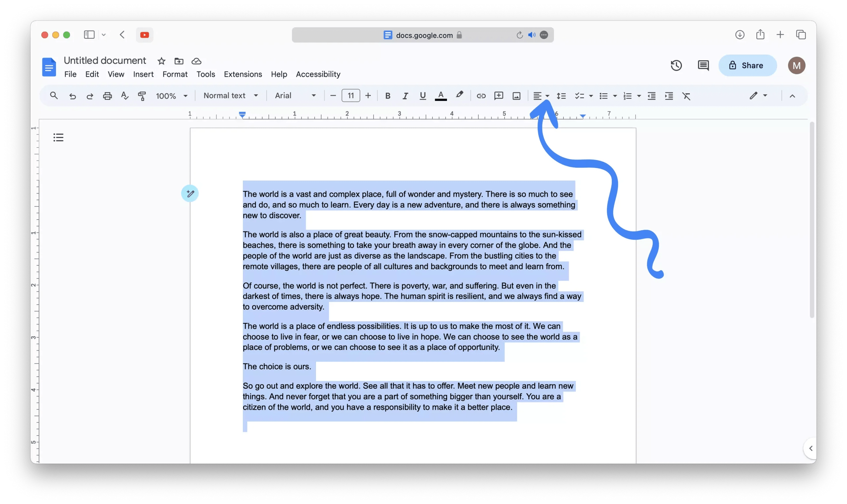Click the Untitled document title
Viewport: 847px width, 504px height.
tap(105, 61)
